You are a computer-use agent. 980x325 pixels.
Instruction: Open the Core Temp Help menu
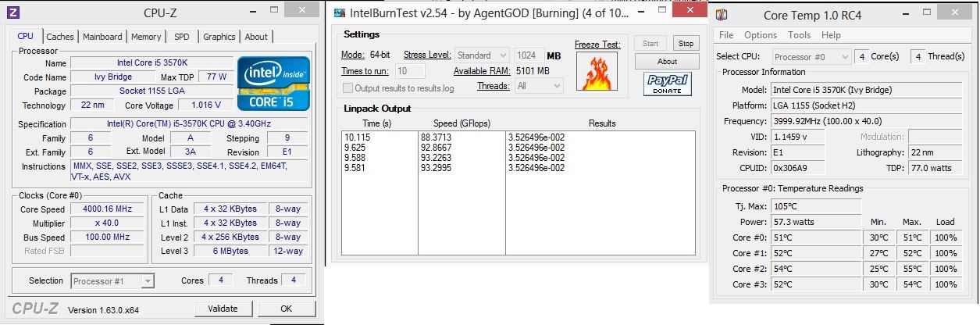point(831,35)
